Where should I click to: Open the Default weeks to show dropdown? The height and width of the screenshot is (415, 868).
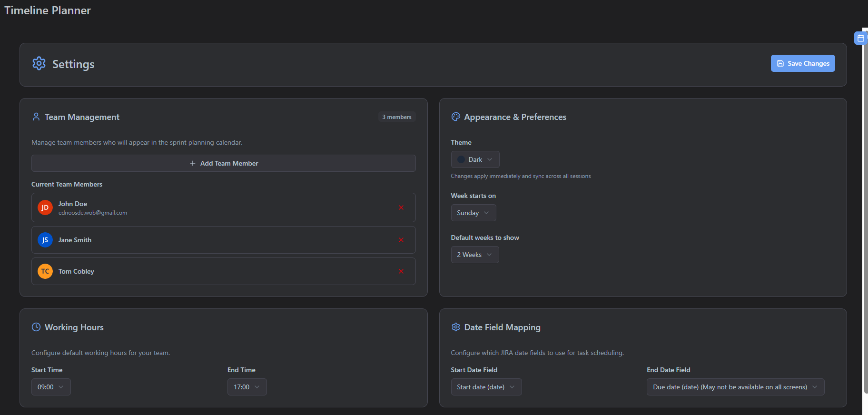[x=474, y=255]
